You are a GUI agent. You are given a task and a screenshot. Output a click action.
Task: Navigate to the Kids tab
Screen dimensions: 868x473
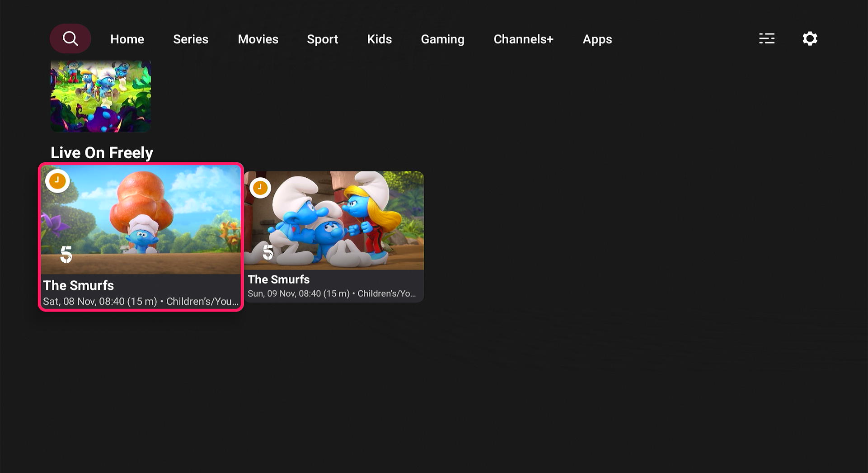coord(379,39)
